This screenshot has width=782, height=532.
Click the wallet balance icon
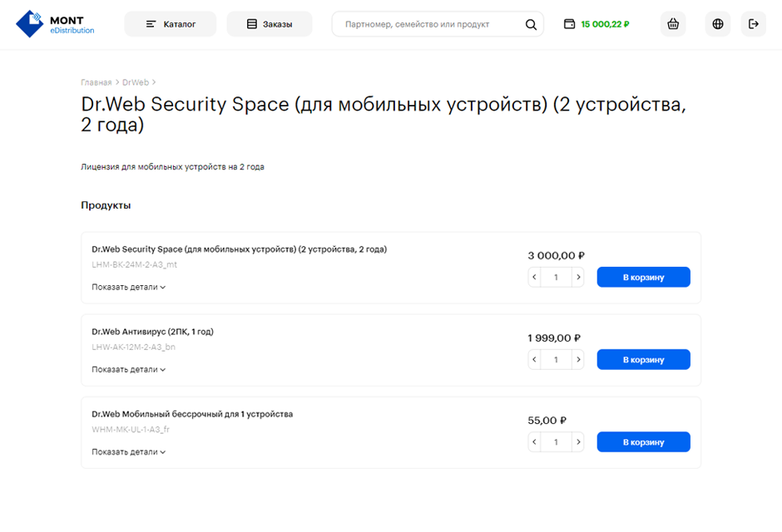570,24
